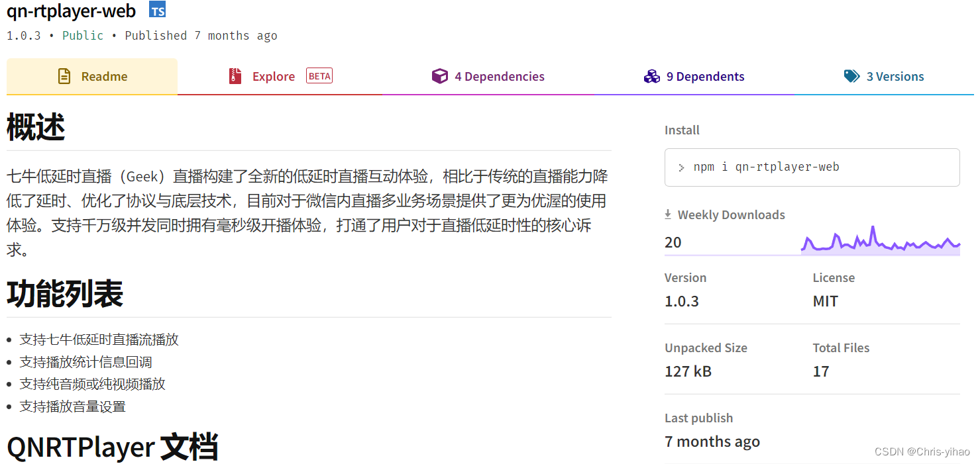The image size is (980, 464).
Task: Click the total files value 17
Action: click(821, 371)
